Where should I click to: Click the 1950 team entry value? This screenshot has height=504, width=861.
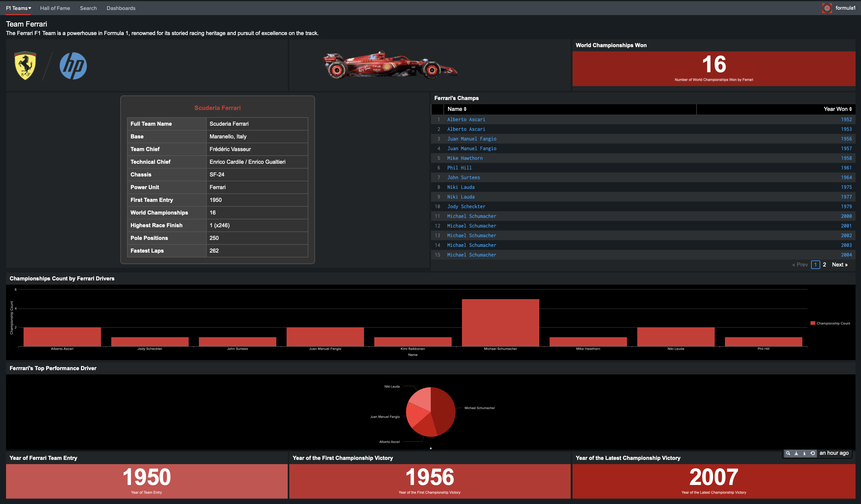(x=147, y=477)
